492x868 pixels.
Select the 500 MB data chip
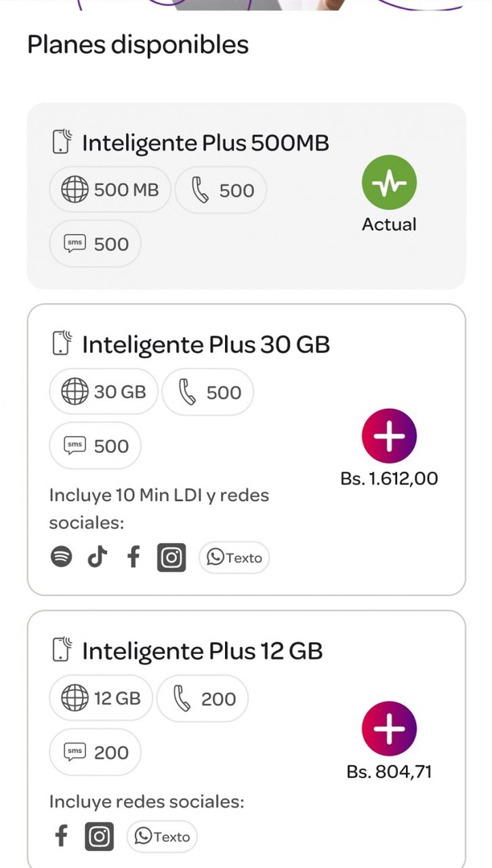tap(110, 190)
